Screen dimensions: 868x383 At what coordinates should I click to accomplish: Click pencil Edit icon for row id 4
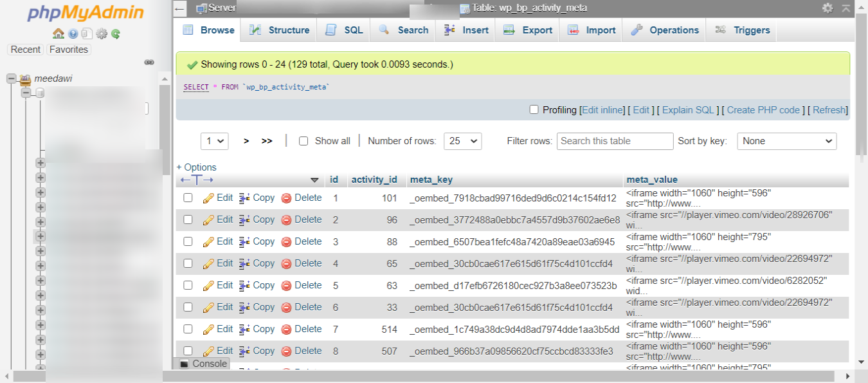click(208, 264)
